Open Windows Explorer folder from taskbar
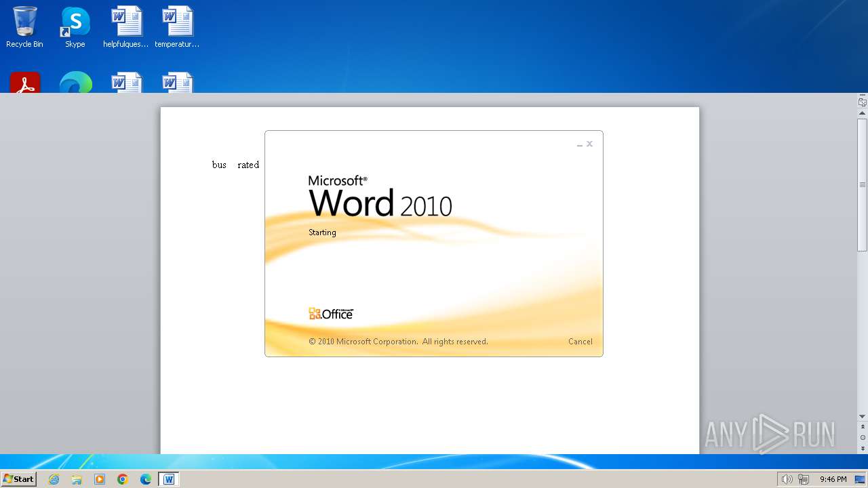 [x=77, y=479]
